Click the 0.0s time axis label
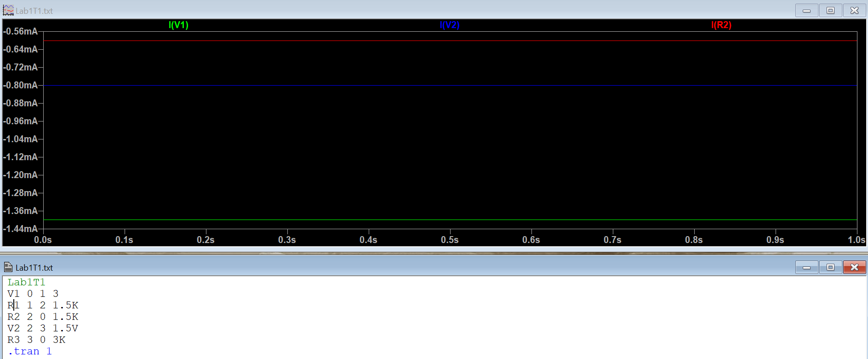Viewport: 868px width, 359px height. pyautogui.click(x=43, y=240)
